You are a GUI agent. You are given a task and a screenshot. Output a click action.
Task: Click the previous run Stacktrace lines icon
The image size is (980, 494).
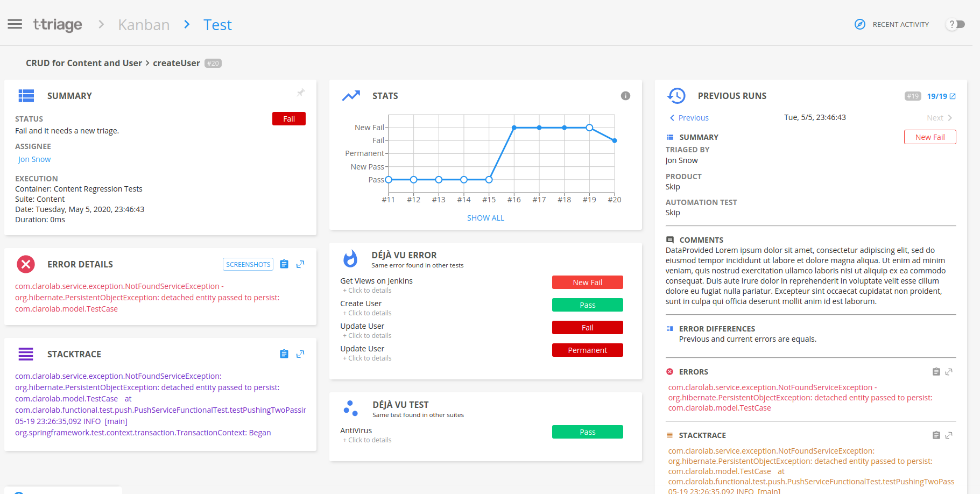coord(670,435)
